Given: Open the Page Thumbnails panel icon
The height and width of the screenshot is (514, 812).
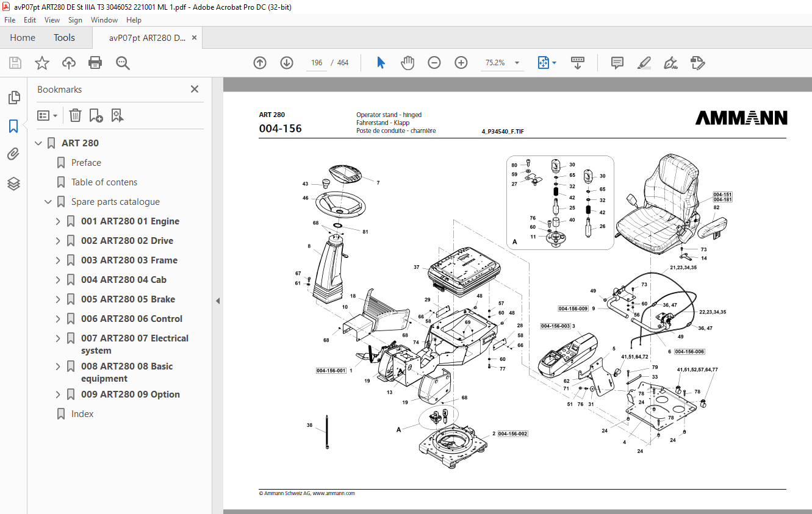Looking at the screenshot, I should (13, 98).
